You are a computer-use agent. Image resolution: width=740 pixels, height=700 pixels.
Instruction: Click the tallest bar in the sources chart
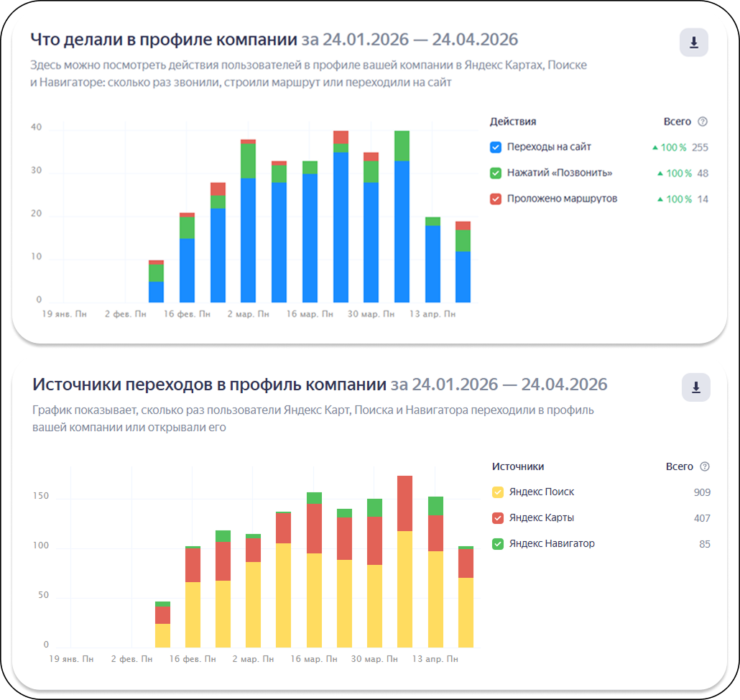pyautogui.click(x=405, y=562)
